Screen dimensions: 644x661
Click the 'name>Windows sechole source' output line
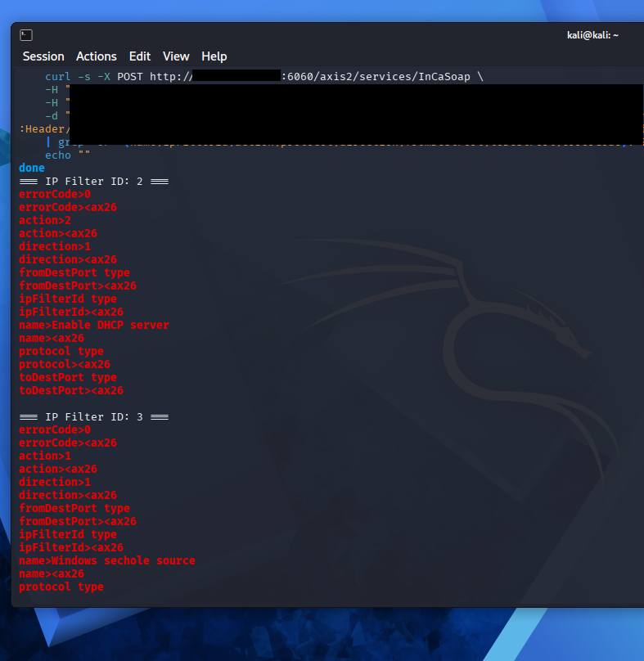[107, 560]
